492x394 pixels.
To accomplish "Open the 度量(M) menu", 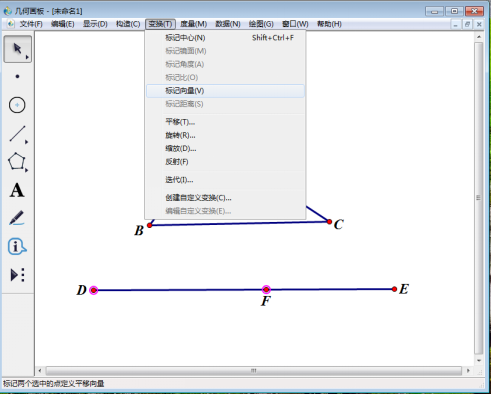I will click(x=193, y=24).
